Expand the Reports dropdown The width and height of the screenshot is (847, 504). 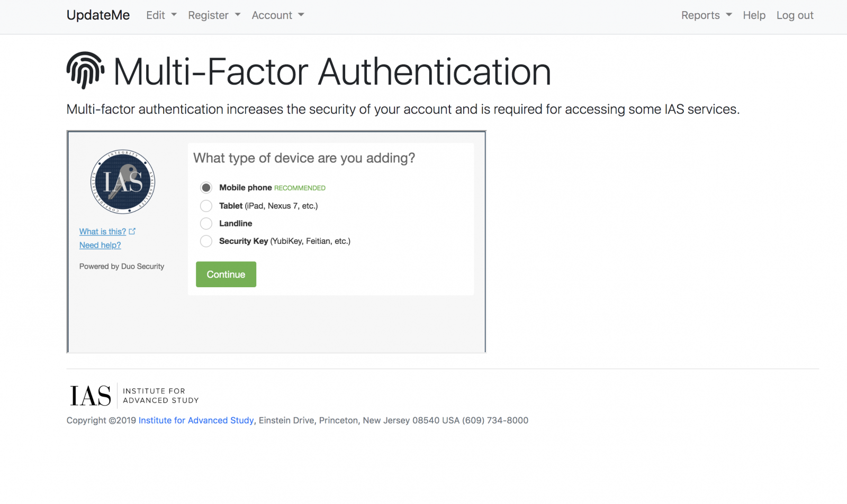click(x=706, y=15)
